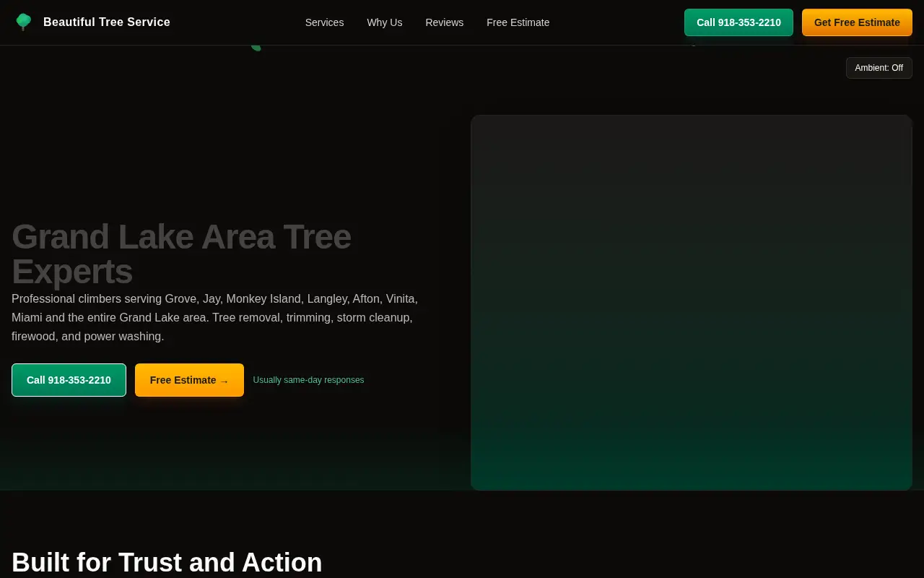Viewport: 924px width, 578px height.
Task: Open the Services menu
Action: click(x=324, y=22)
